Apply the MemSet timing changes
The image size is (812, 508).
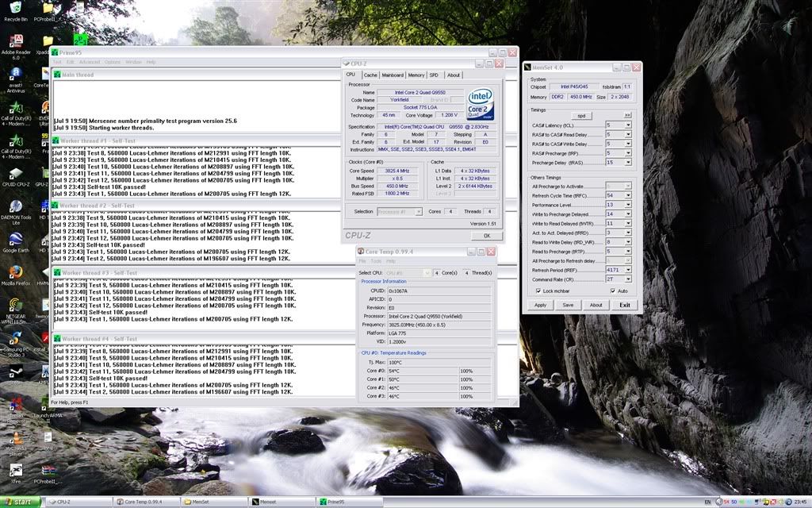click(540, 306)
